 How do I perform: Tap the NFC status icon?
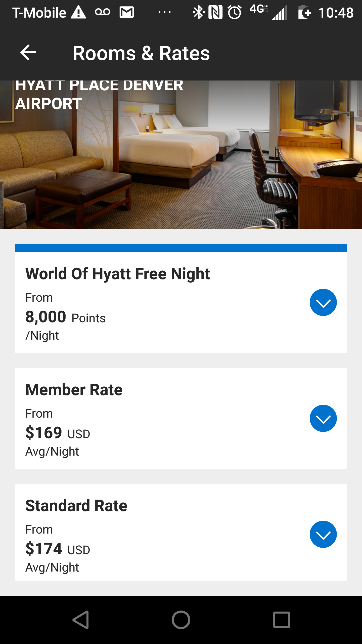point(215,12)
